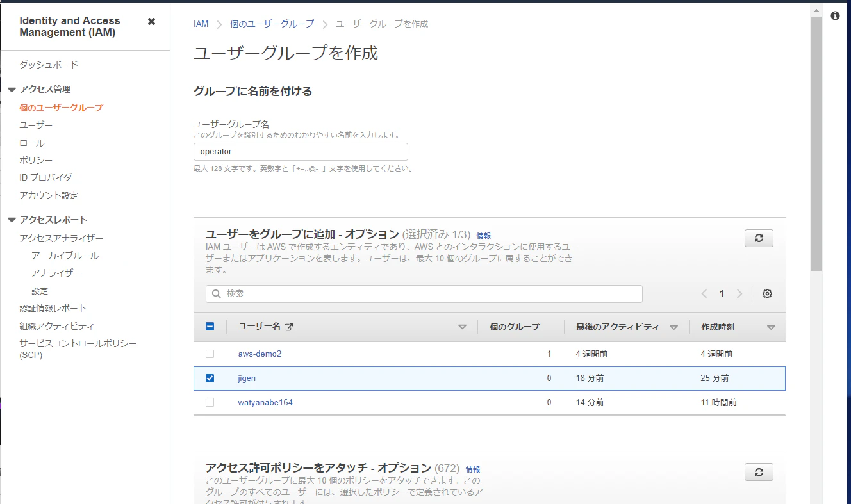Open the jigen user link
Image resolution: width=851 pixels, height=504 pixels.
247,378
